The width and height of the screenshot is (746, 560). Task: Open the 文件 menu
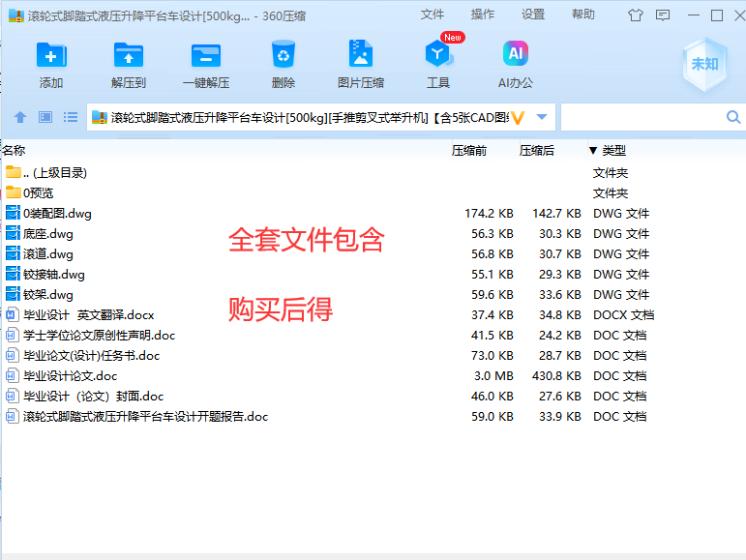[432, 15]
